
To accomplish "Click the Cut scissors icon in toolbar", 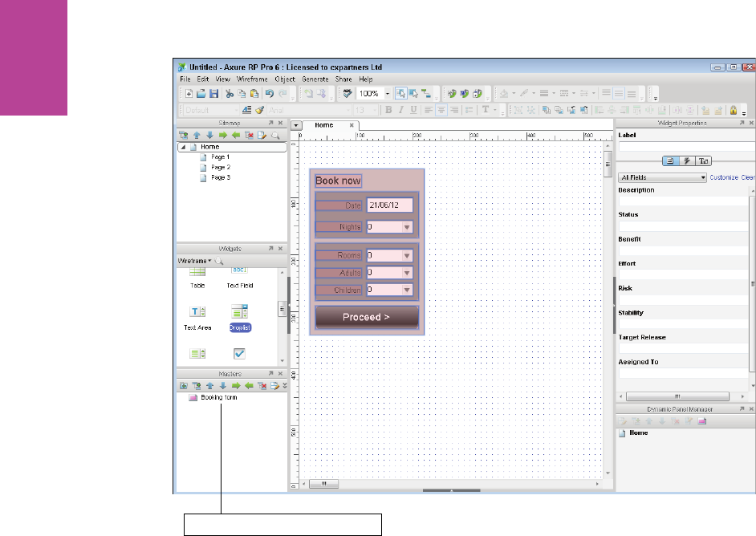I will click(x=229, y=94).
